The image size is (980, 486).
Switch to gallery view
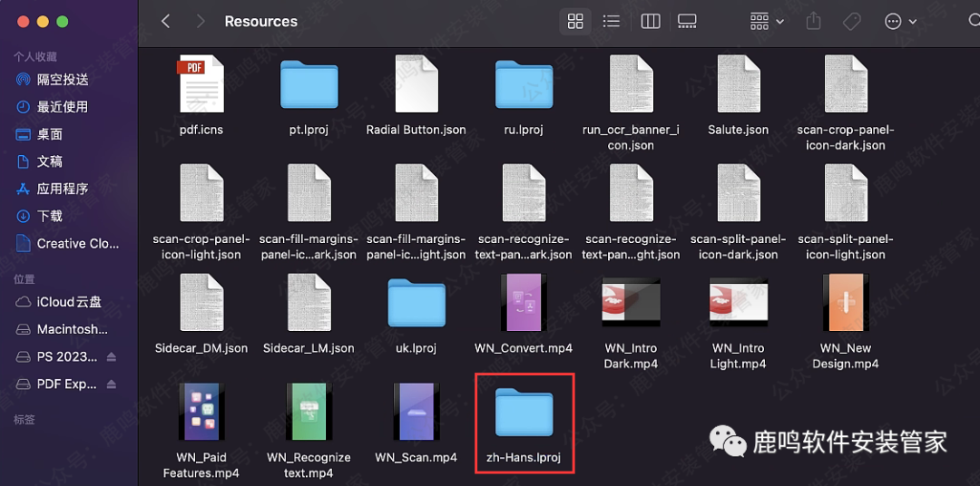pos(687,22)
